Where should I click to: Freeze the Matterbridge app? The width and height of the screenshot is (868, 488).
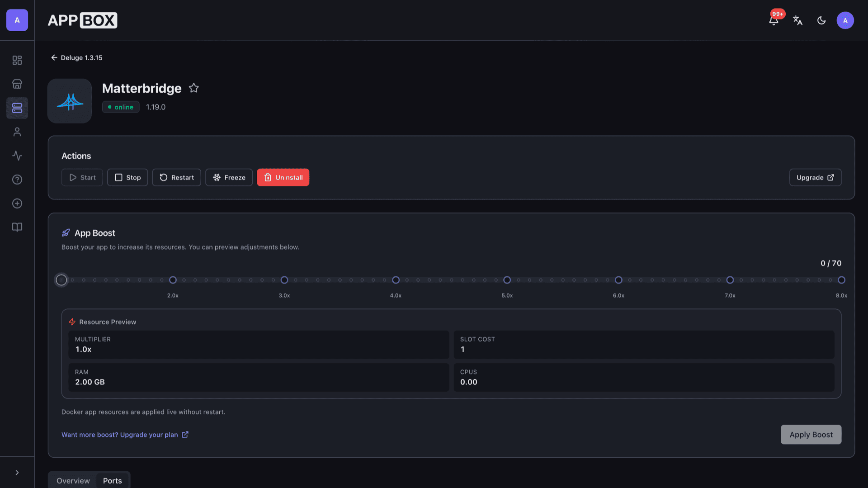click(x=229, y=178)
